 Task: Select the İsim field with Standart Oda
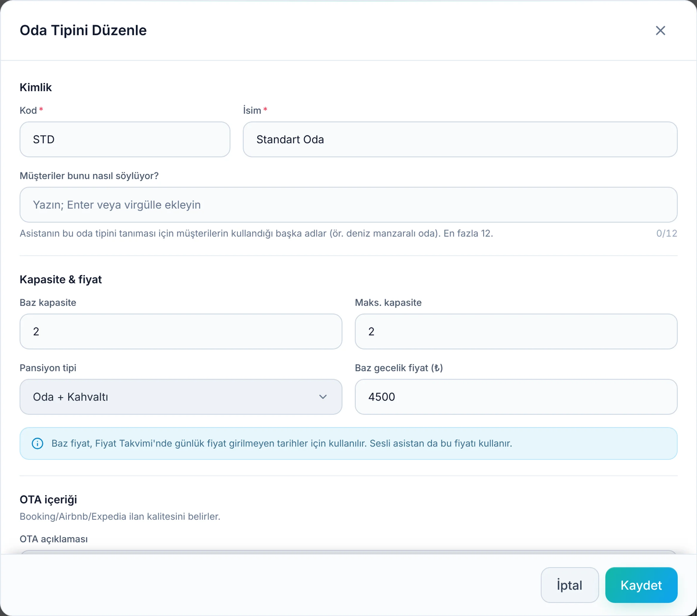(460, 140)
